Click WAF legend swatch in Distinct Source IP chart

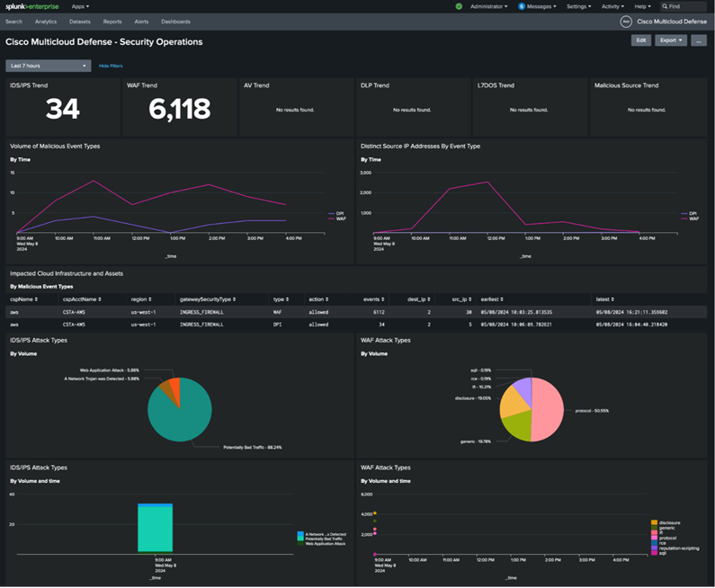coord(684,218)
